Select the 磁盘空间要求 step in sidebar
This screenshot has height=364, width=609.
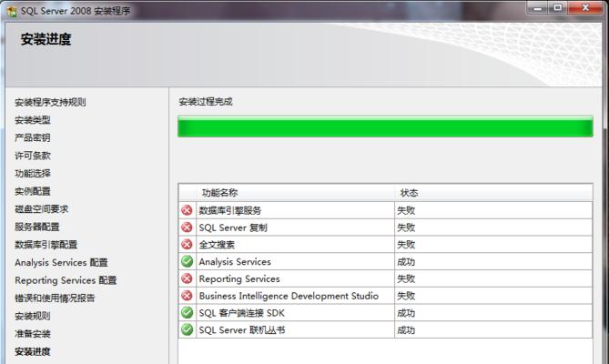click(42, 209)
